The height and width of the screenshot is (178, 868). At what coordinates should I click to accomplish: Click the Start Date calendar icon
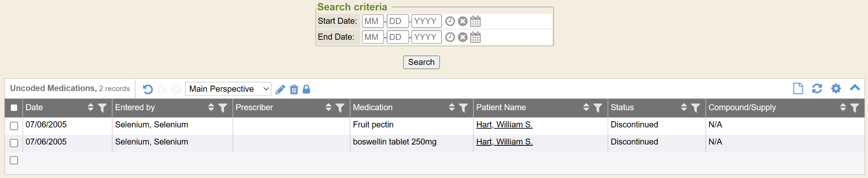pos(476,21)
